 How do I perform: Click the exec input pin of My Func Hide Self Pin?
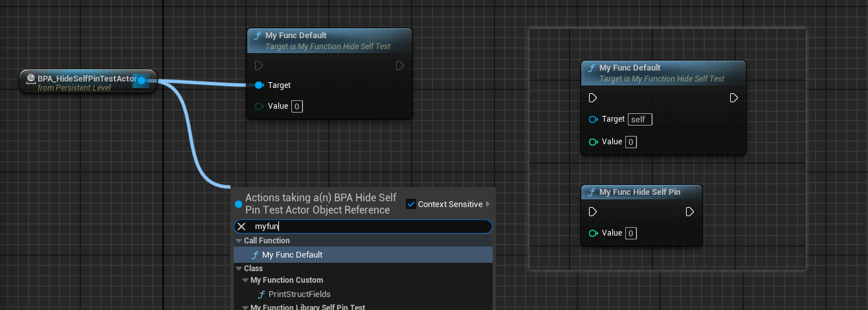[x=593, y=212]
